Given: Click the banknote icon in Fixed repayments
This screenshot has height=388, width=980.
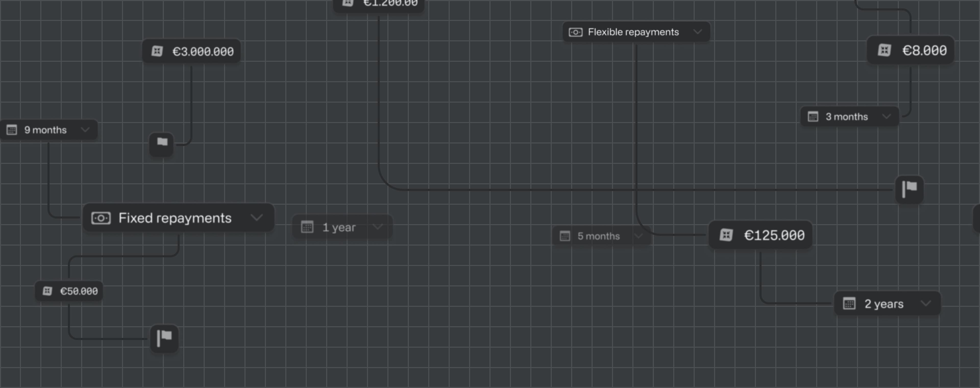Looking at the screenshot, I should coord(101,218).
